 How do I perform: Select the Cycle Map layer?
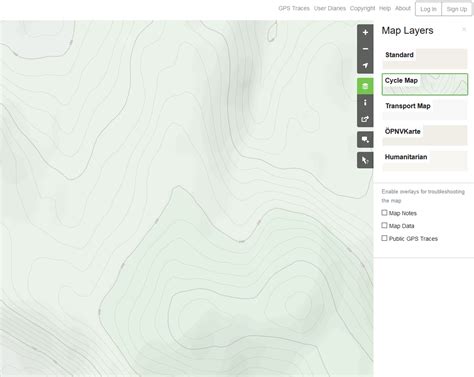click(425, 84)
